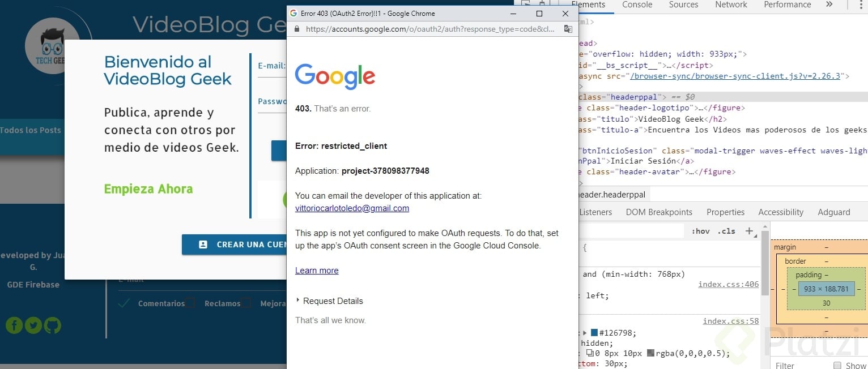Viewport: 868px width, 369px height.
Task: Click the Empieza Ahora text
Action: (148, 189)
